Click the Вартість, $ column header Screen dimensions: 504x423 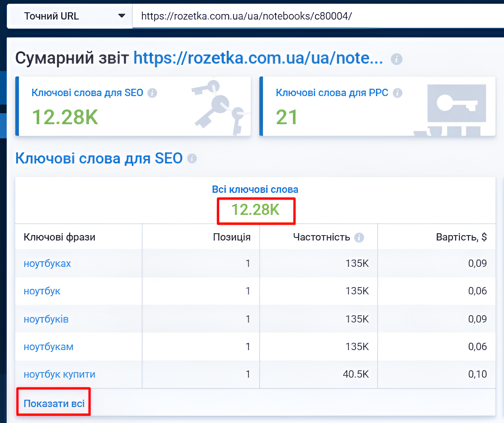click(x=461, y=237)
